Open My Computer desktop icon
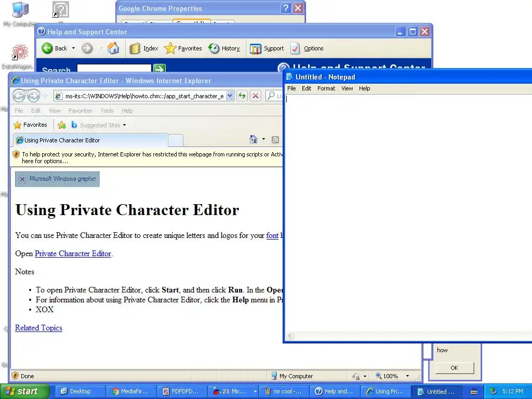The image size is (532, 399). [x=20, y=14]
